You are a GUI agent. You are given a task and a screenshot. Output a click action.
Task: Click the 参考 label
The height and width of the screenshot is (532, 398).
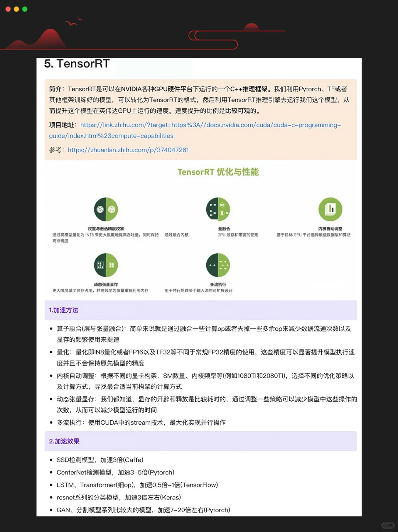[x=55, y=150]
